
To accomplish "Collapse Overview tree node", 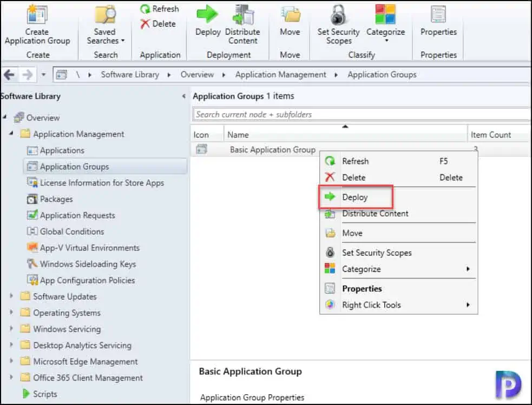I will click(x=4, y=117).
